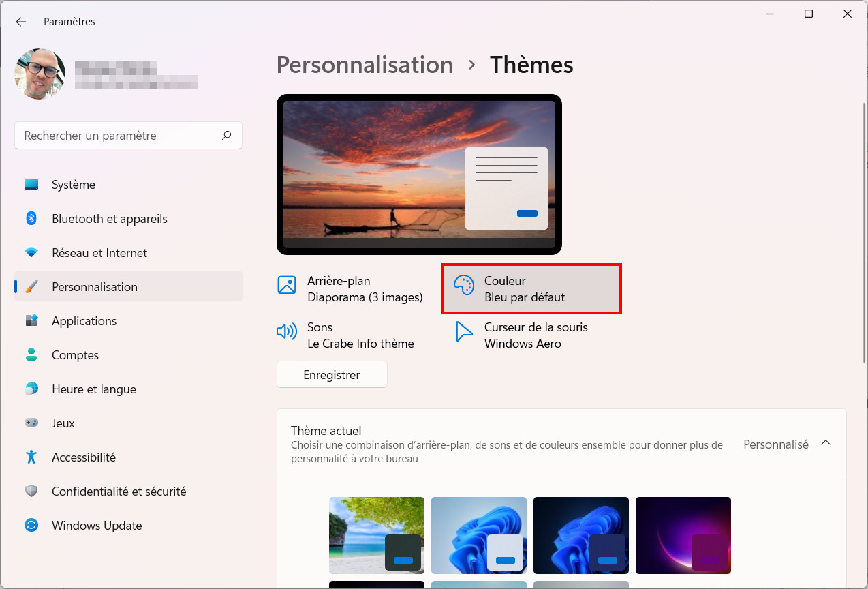Click the Personnalisé theme label
Image resolution: width=868 pixels, height=589 pixels.
click(x=775, y=444)
